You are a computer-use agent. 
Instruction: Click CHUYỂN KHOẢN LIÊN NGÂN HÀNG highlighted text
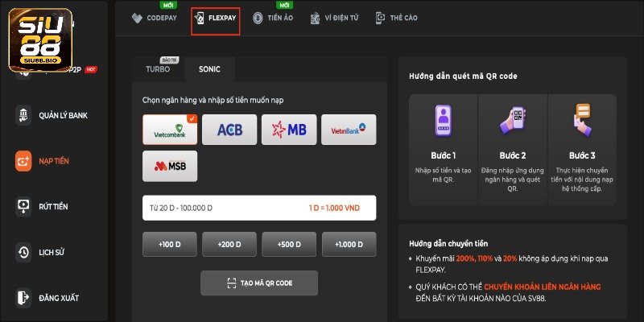coord(542,287)
